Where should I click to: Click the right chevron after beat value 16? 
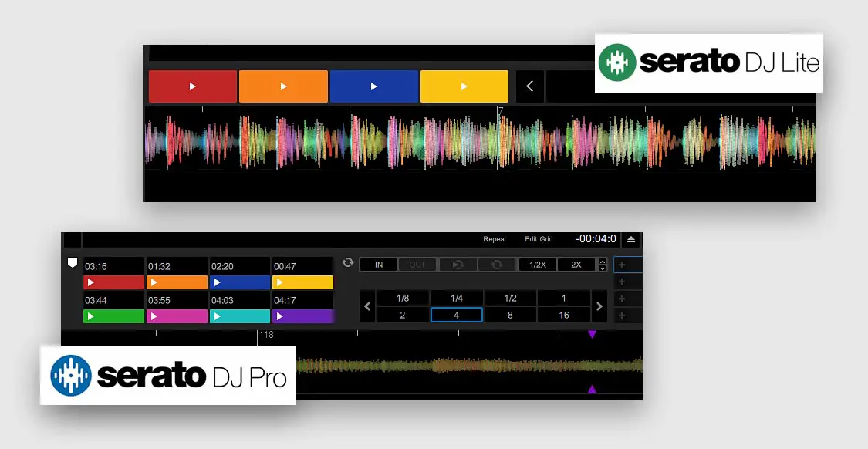(x=599, y=306)
